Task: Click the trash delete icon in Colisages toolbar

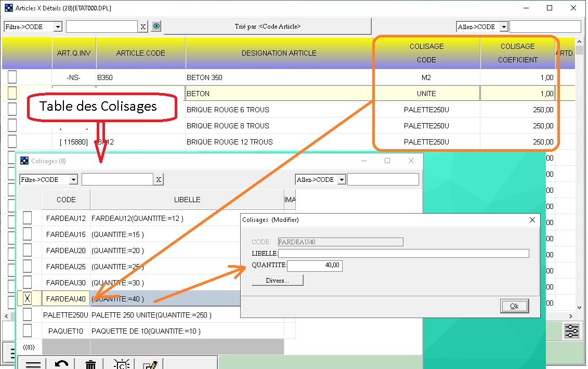Action: click(x=90, y=364)
